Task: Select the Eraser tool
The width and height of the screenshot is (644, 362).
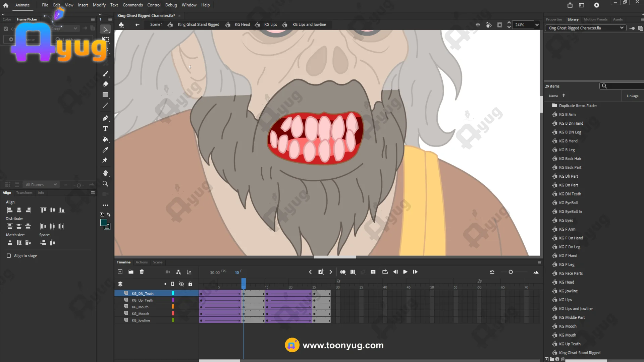Action: point(105,84)
